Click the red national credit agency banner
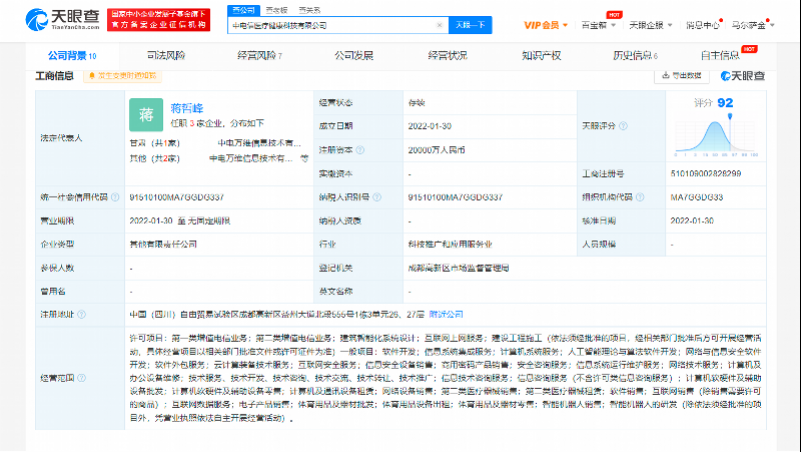 pos(158,19)
